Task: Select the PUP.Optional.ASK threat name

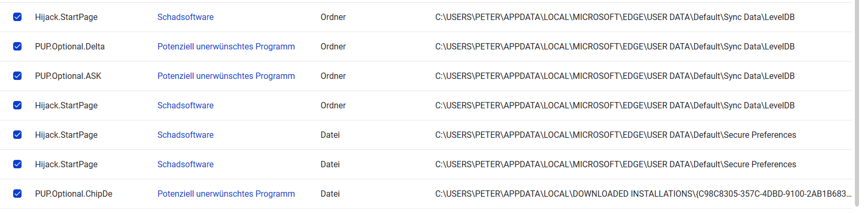Action: click(x=68, y=76)
